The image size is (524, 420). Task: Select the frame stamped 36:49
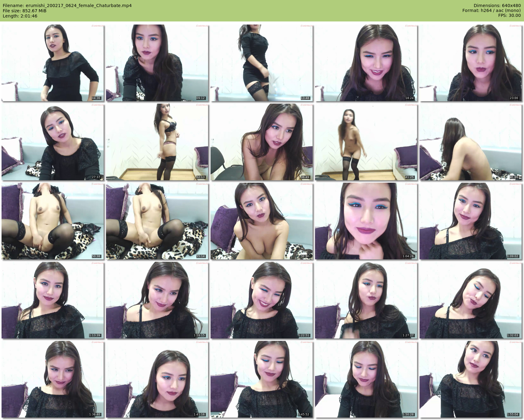point(262,142)
